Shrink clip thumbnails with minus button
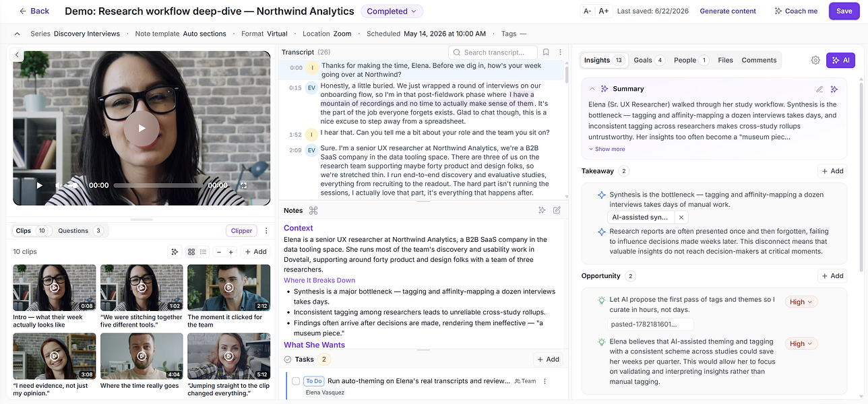The width and height of the screenshot is (868, 404). pos(218,252)
